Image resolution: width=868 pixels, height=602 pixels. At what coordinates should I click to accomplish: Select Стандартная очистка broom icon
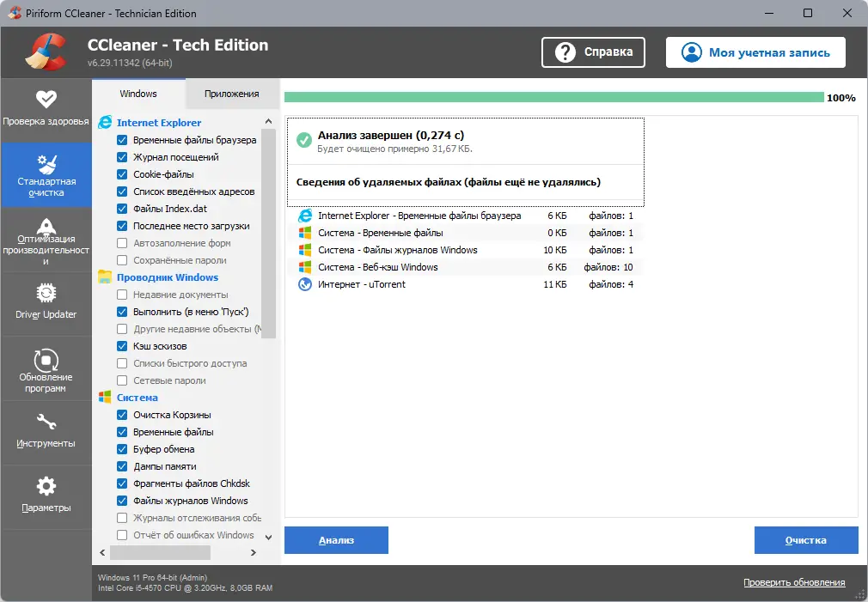[46, 164]
